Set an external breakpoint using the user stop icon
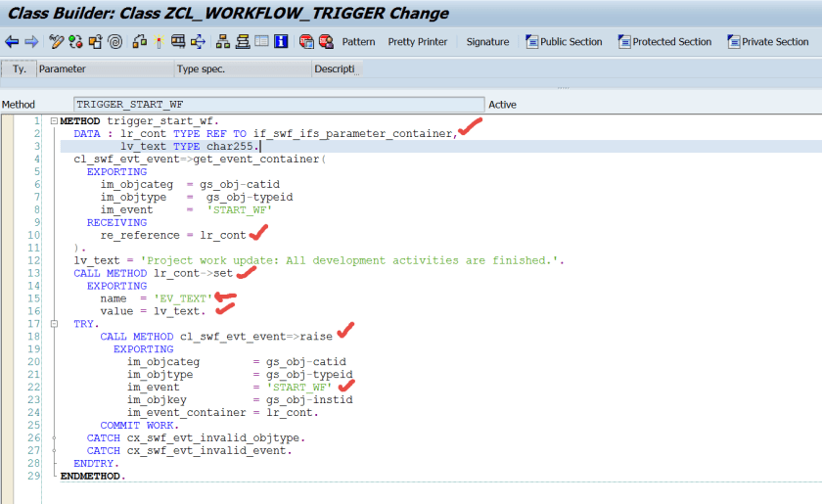The height and width of the screenshot is (504, 822). click(x=326, y=42)
